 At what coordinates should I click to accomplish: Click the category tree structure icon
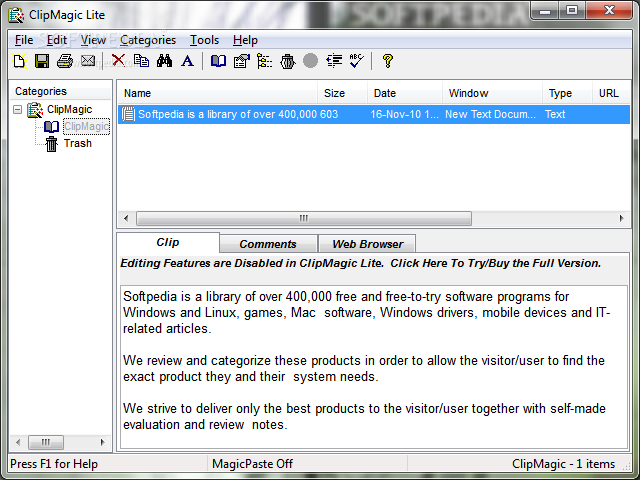pos(264,61)
